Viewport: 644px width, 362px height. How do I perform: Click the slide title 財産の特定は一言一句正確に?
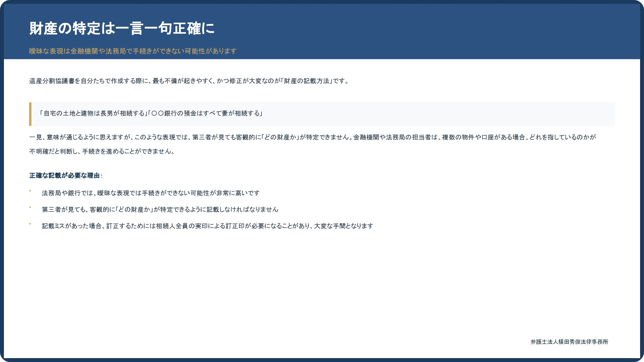point(122,28)
